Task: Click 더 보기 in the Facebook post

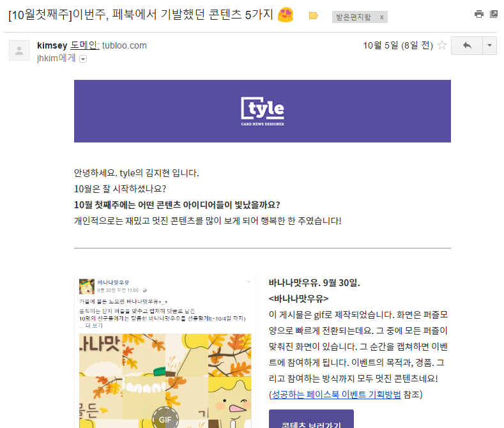Action: pyautogui.click(x=94, y=326)
